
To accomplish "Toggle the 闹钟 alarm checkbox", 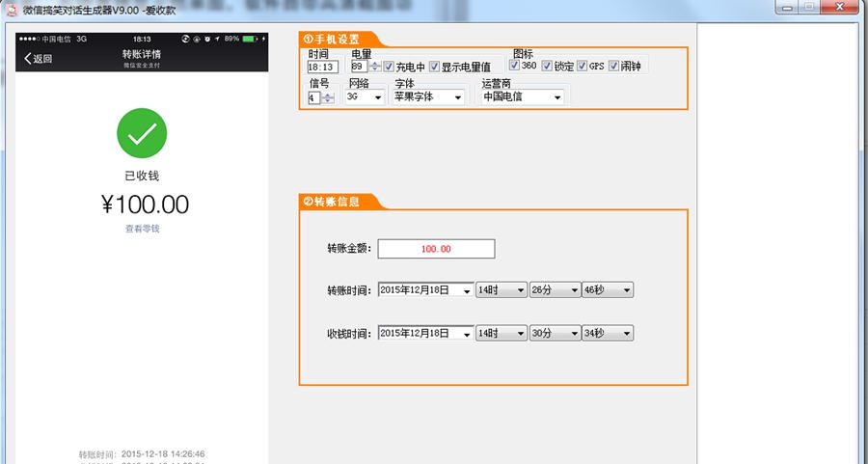I will pyautogui.click(x=613, y=66).
